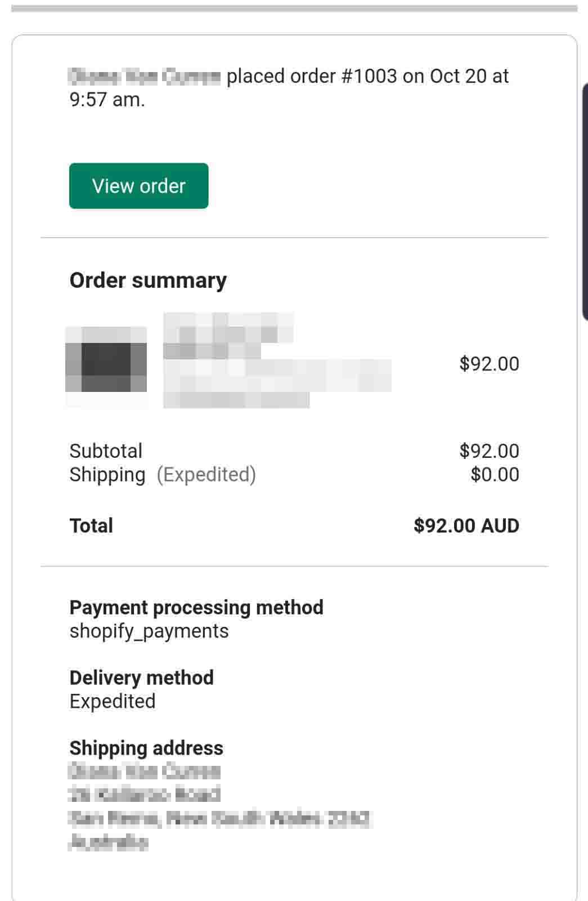
Task: Select the Order summary heading
Action: click(148, 280)
